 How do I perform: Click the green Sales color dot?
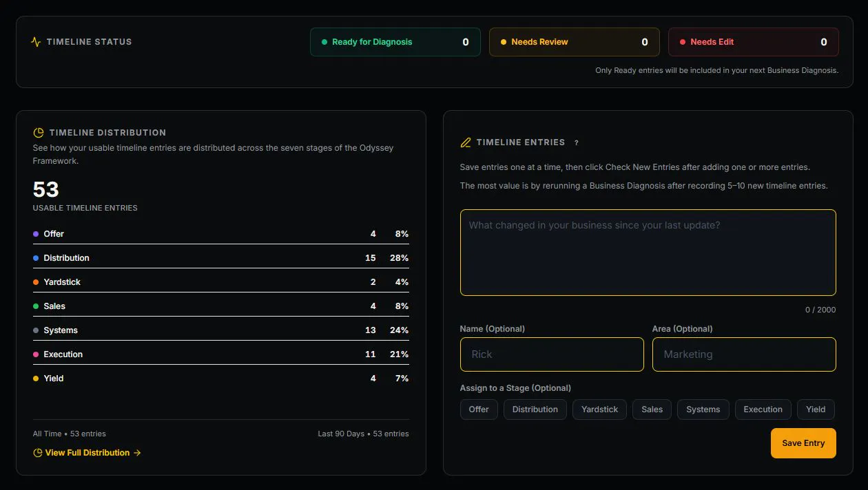[x=36, y=306]
